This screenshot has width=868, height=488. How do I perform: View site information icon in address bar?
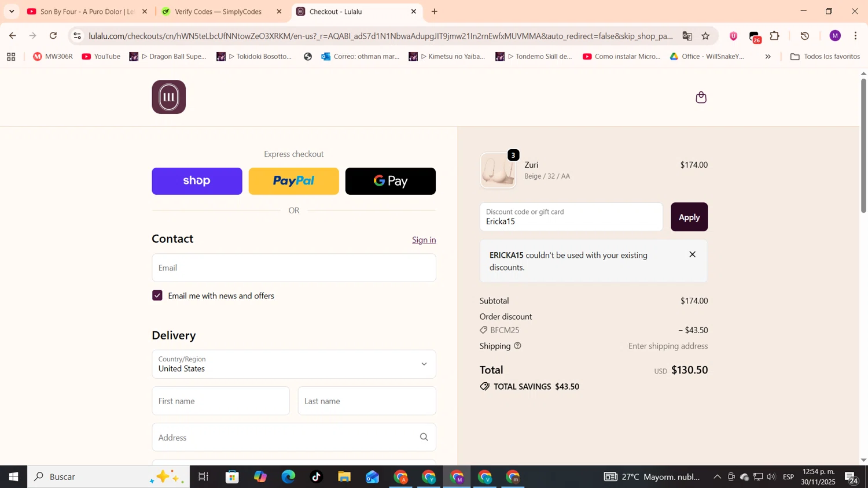click(78, 36)
